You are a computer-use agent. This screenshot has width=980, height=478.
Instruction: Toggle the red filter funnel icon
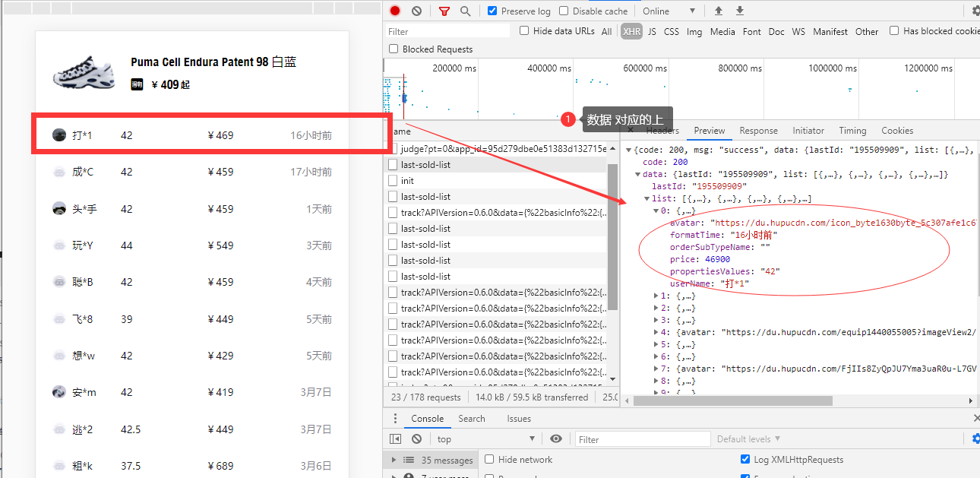[x=444, y=11]
